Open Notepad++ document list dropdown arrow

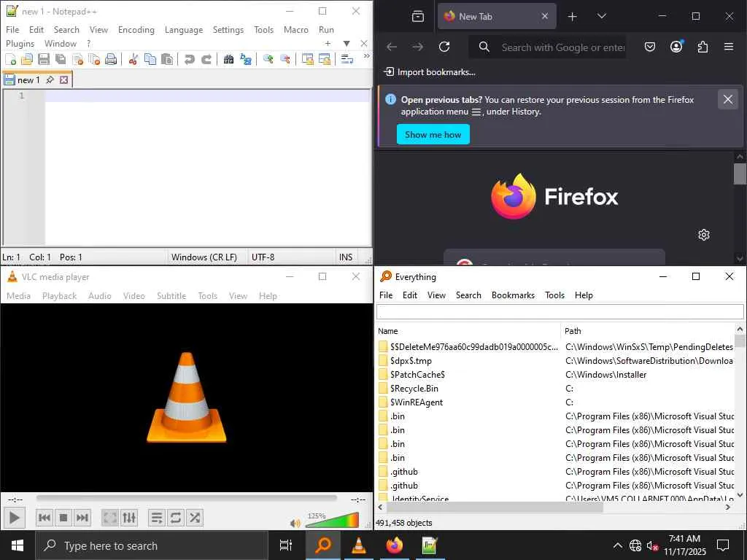347,43
